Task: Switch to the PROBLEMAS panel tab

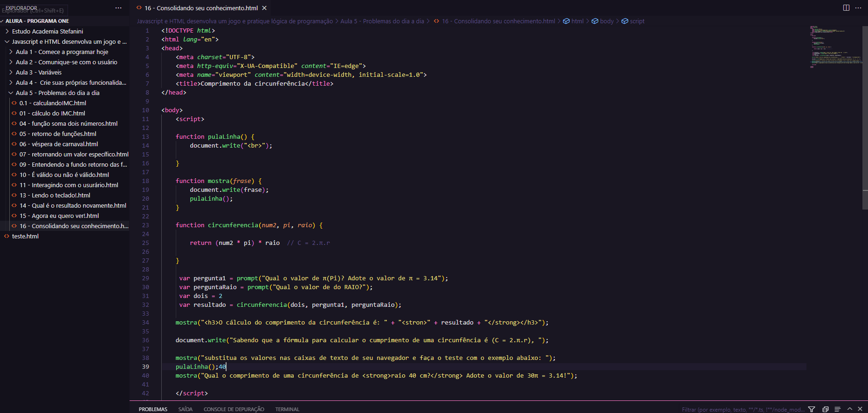Action: [x=153, y=409]
